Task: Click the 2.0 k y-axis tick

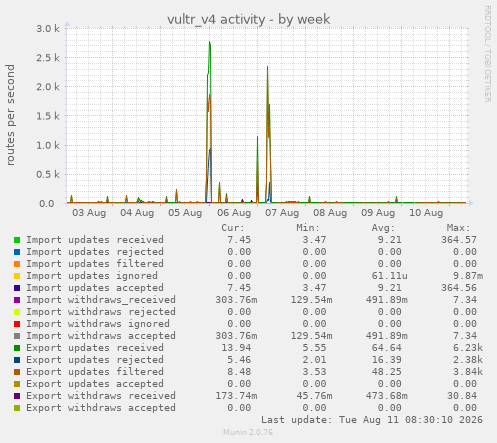Action: point(48,87)
